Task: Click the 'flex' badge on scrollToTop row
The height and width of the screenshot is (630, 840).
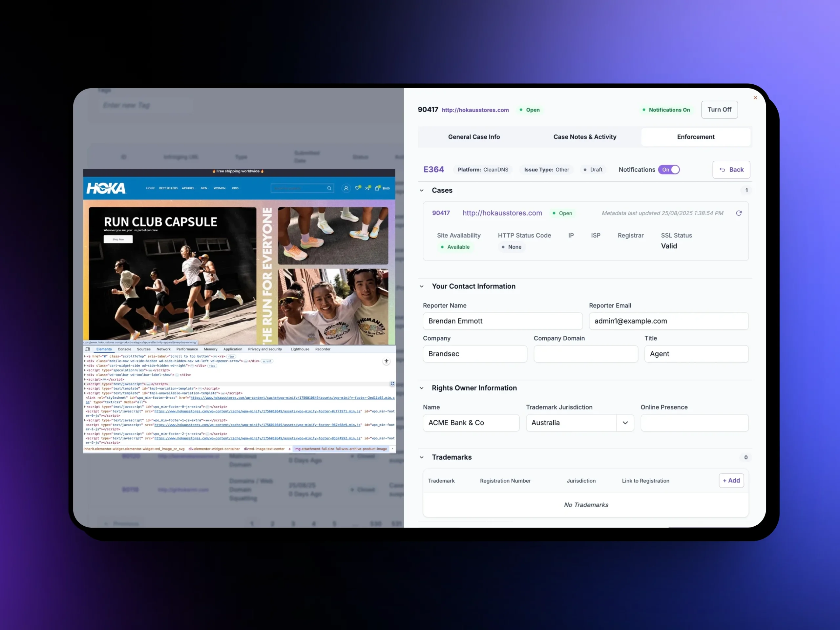Action: [x=231, y=357]
